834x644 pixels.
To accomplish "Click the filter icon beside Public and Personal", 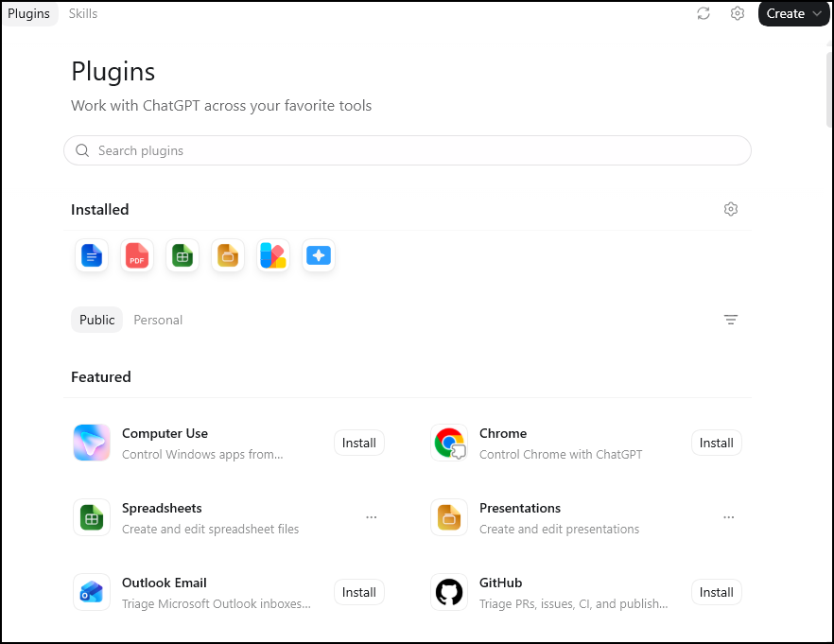I will (731, 320).
